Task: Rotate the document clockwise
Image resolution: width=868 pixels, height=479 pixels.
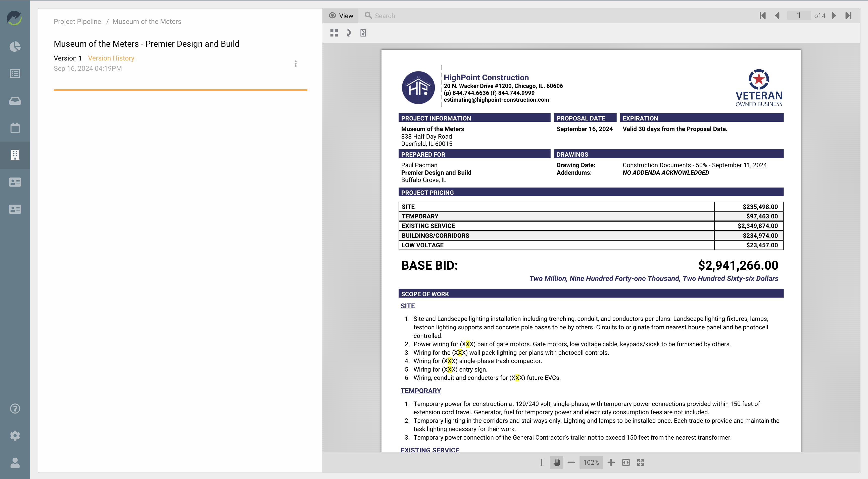Action: tap(349, 33)
